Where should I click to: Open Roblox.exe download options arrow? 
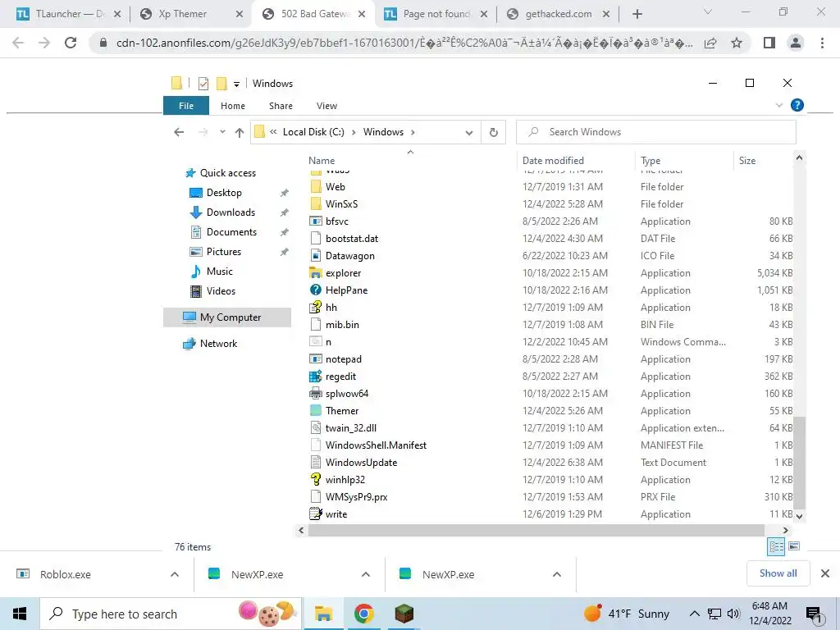click(175, 574)
